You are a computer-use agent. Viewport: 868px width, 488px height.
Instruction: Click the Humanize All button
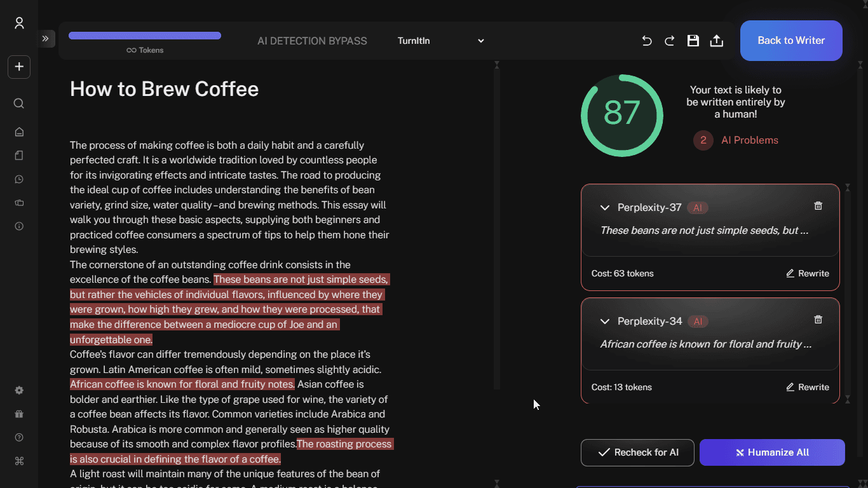(x=772, y=452)
